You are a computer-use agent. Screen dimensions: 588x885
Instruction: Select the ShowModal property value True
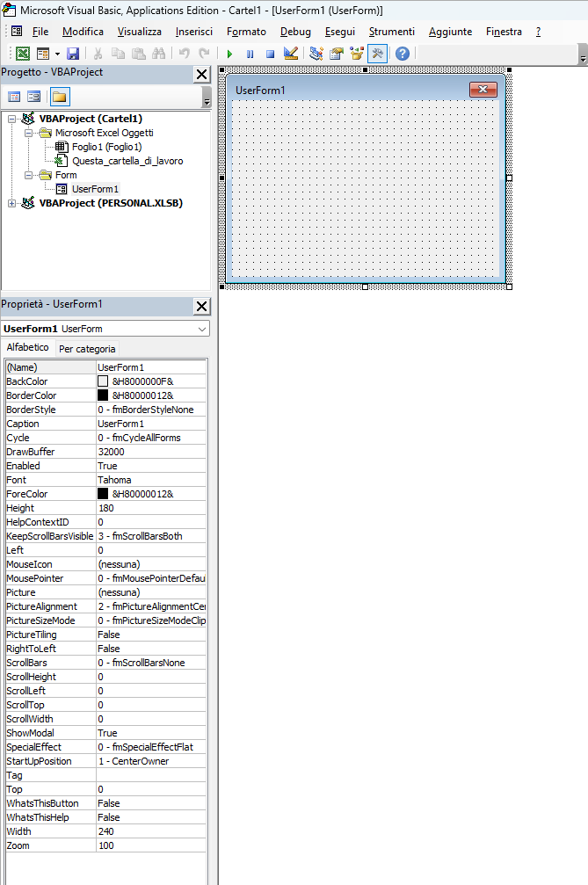pyautogui.click(x=151, y=733)
